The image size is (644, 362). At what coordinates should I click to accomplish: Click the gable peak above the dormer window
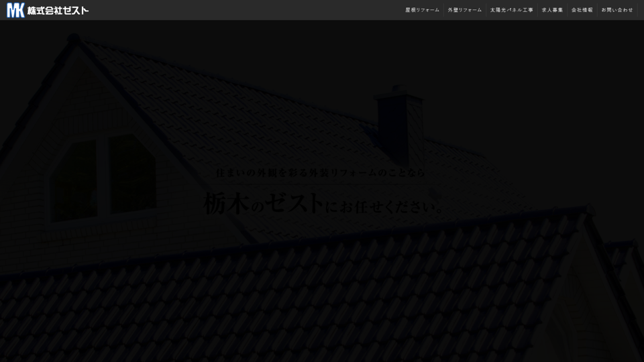[74, 42]
